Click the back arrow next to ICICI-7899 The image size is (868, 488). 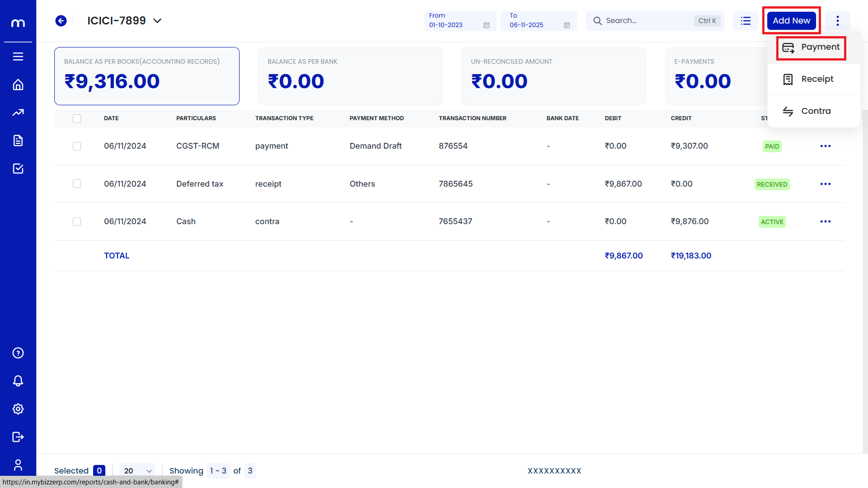coord(61,21)
